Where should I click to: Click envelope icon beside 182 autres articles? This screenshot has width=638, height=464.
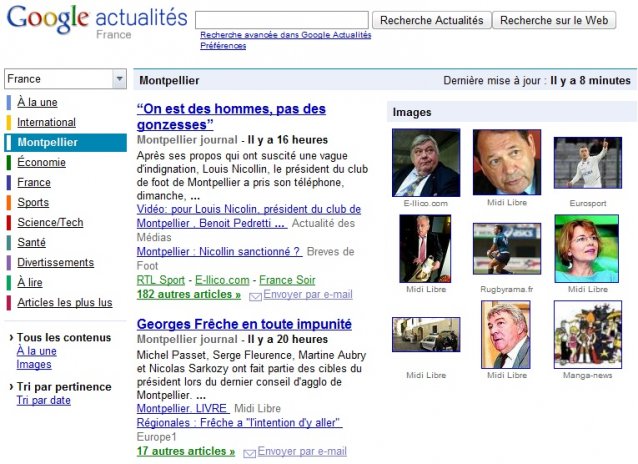pyautogui.click(x=255, y=297)
